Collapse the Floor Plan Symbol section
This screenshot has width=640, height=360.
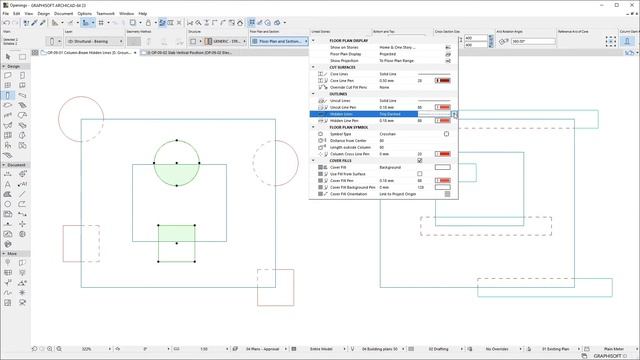(313, 127)
